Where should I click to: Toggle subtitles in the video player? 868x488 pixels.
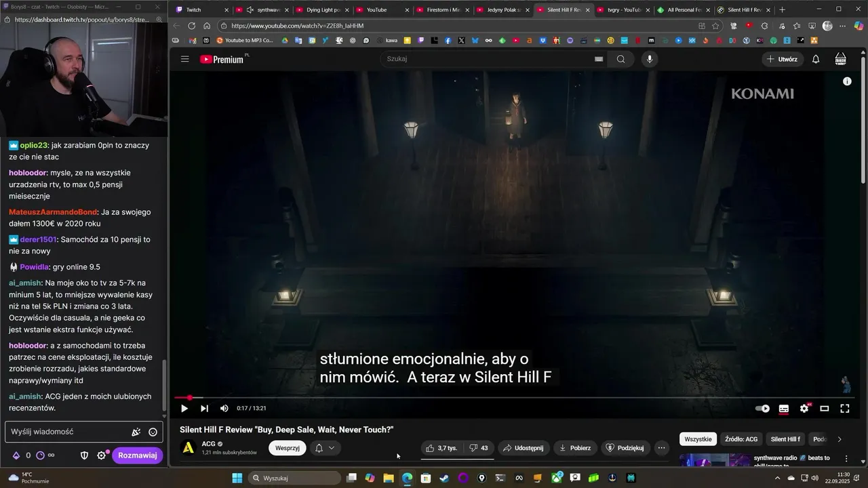784,409
